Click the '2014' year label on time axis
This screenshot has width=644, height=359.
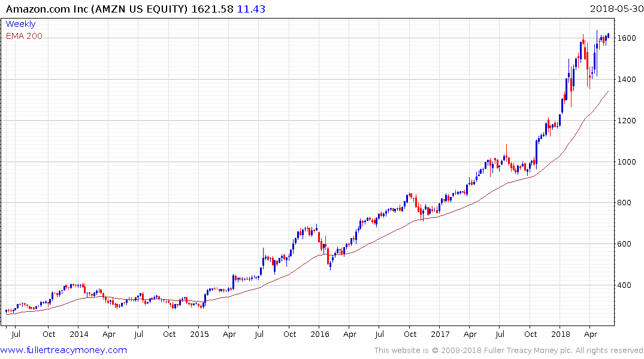tap(79, 334)
